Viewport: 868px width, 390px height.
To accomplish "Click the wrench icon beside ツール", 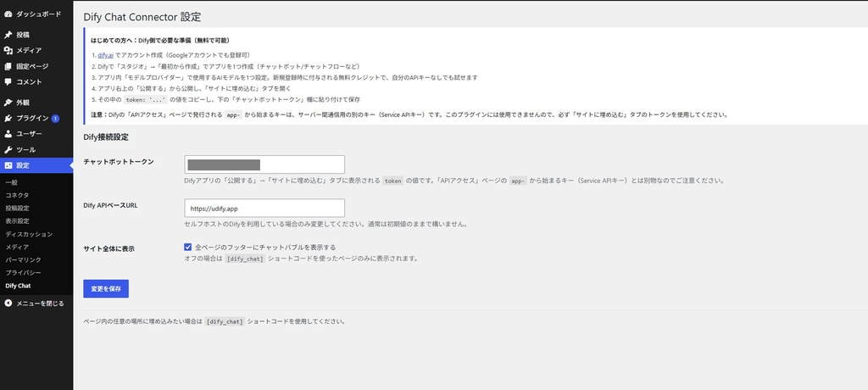I will pyautogui.click(x=8, y=149).
